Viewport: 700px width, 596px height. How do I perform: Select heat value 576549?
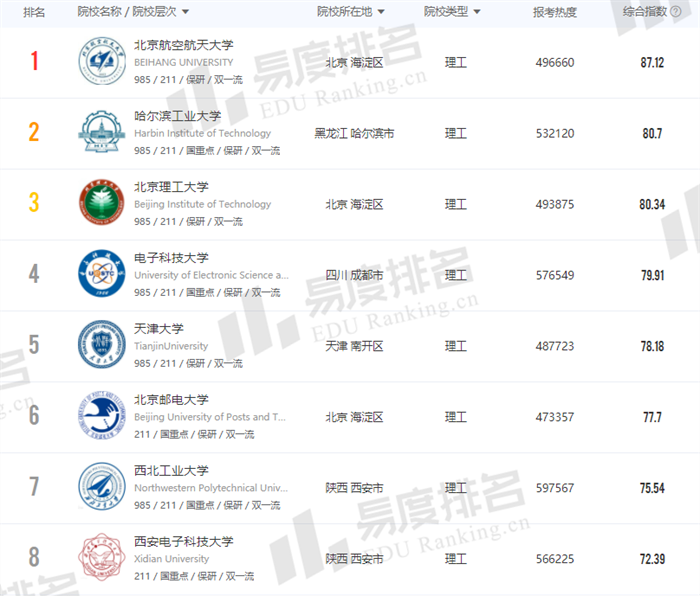tap(555, 275)
